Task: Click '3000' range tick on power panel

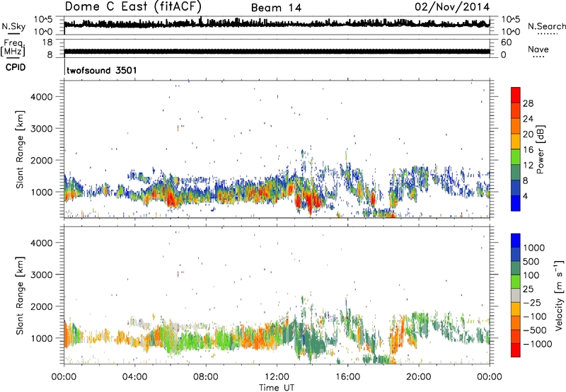Action: tap(42, 129)
